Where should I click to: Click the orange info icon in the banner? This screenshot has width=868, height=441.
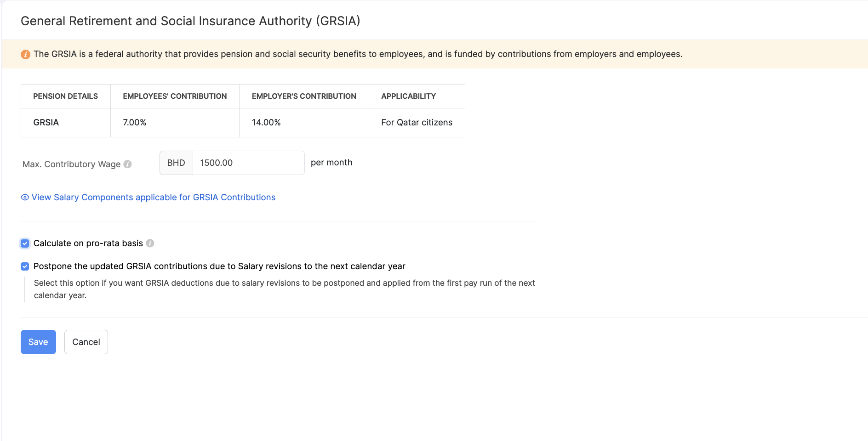pyautogui.click(x=26, y=55)
